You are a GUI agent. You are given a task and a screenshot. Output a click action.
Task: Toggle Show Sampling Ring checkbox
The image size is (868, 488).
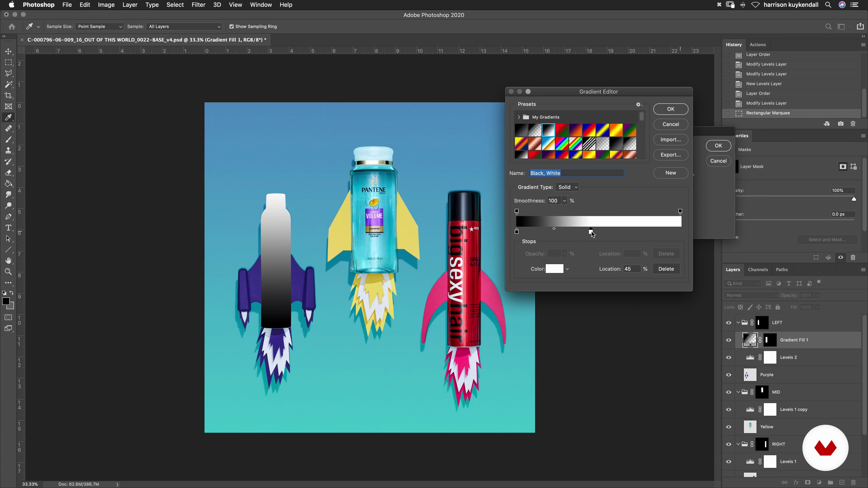click(231, 27)
